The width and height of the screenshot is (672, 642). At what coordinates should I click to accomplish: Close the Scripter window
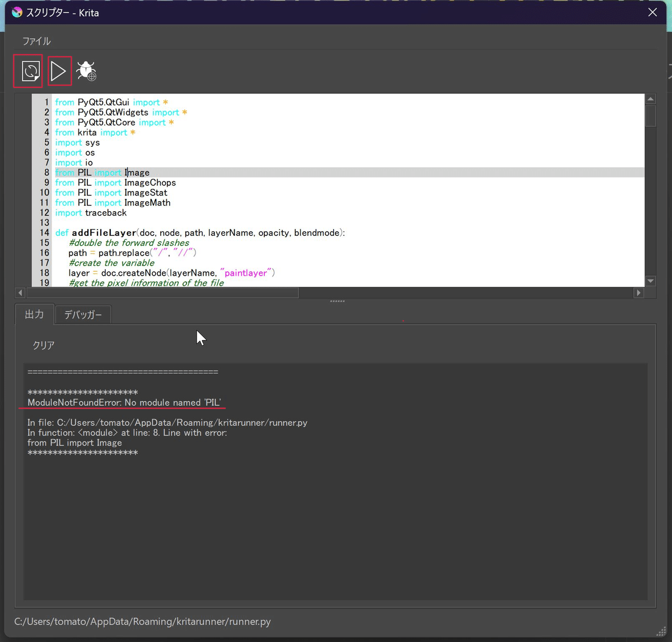tap(652, 12)
